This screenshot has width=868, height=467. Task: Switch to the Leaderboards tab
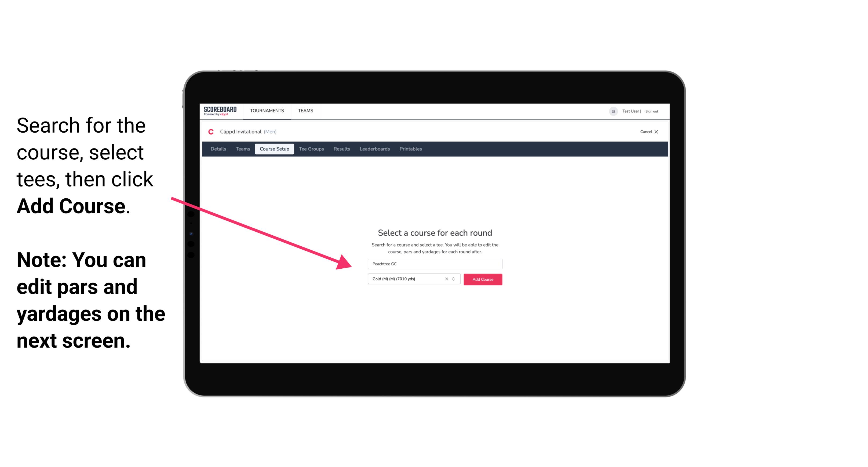[374, 149]
